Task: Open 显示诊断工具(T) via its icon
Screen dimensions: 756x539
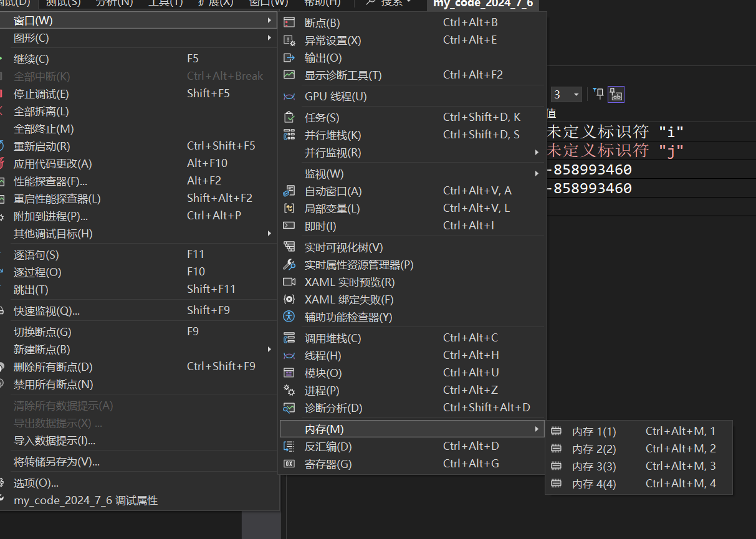Action: coord(289,75)
